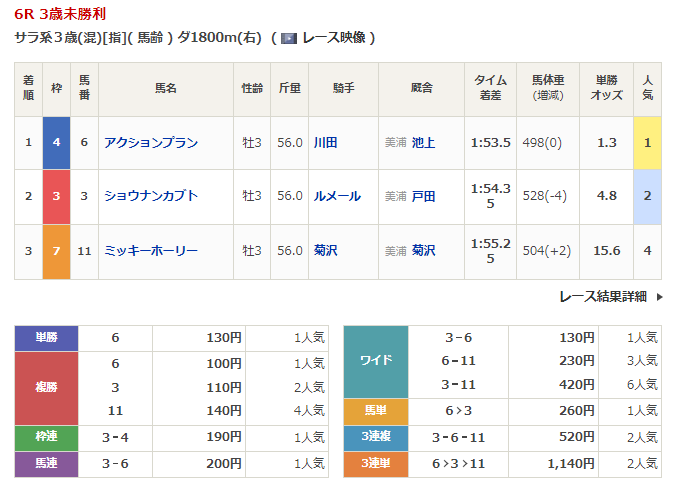Open trainer 池上 profile

pyautogui.click(x=424, y=143)
